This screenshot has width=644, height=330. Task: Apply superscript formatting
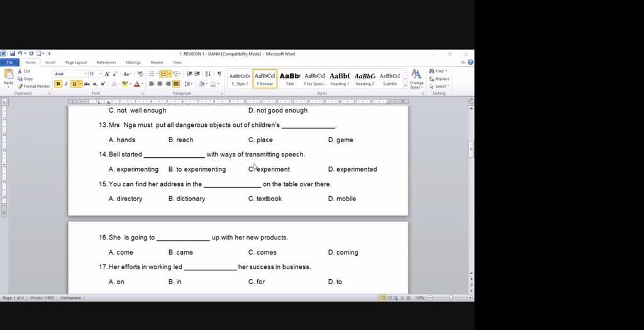pyautogui.click(x=103, y=84)
